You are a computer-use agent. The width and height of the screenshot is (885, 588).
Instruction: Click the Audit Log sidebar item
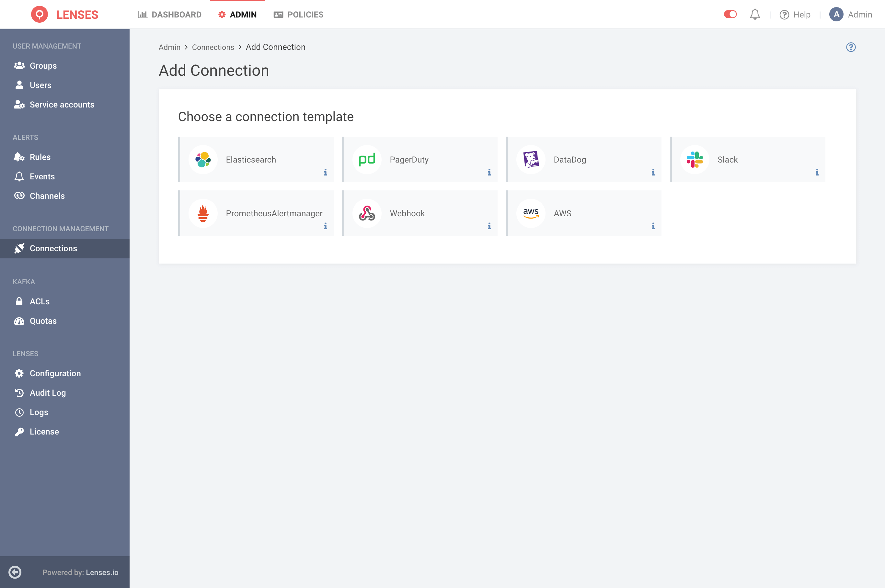click(48, 392)
